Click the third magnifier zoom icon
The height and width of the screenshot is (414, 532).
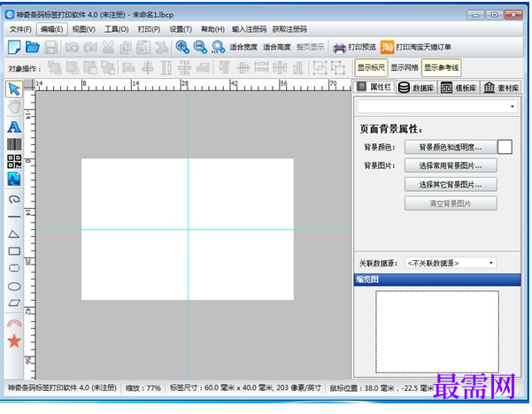tap(218, 47)
